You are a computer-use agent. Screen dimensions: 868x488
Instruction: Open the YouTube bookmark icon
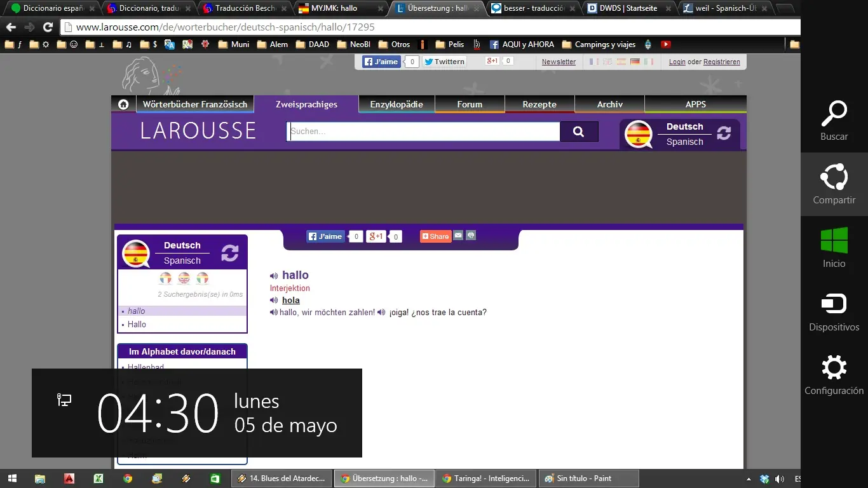pyautogui.click(x=666, y=44)
